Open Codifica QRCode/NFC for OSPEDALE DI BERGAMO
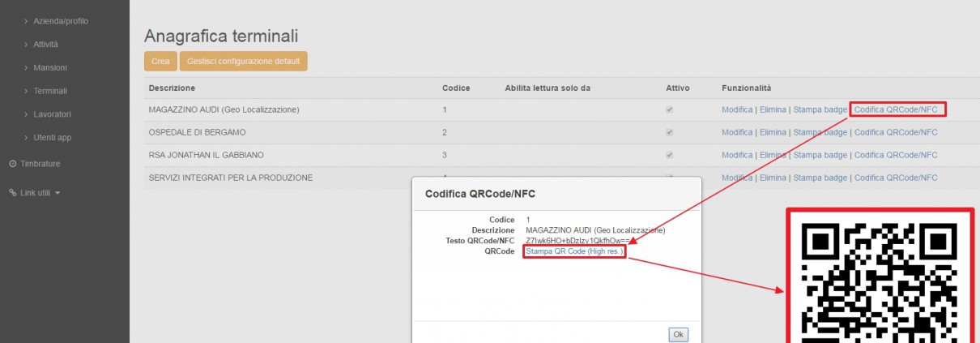980x343 pixels. pos(896,132)
